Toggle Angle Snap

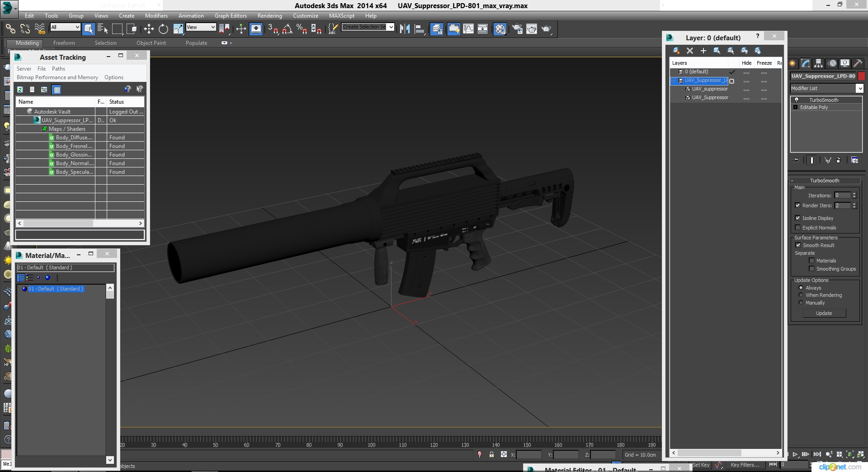click(287, 29)
